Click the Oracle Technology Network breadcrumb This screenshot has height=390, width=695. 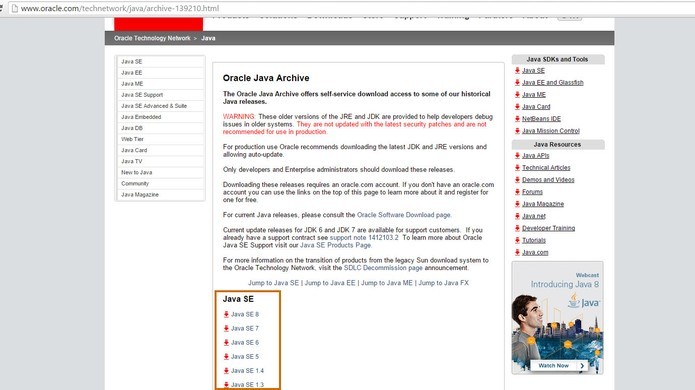tap(152, 38)
